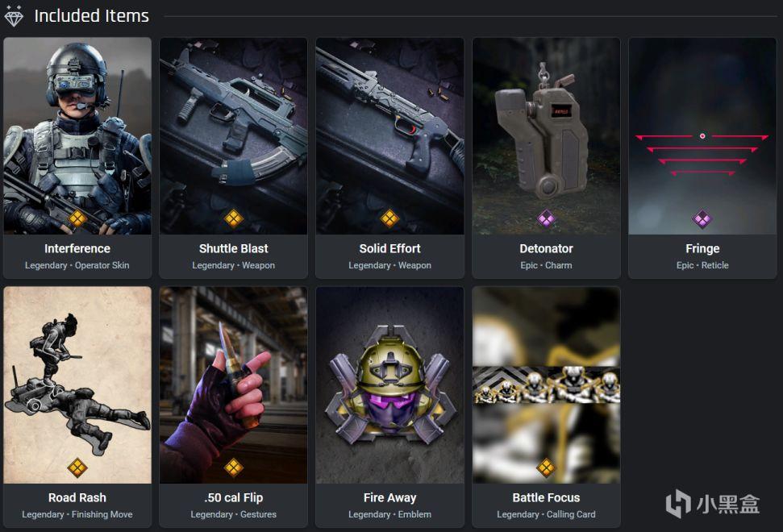783x532 pixels.
Task: Click the gold badge on .50 cal Flip
Action: 233,468
